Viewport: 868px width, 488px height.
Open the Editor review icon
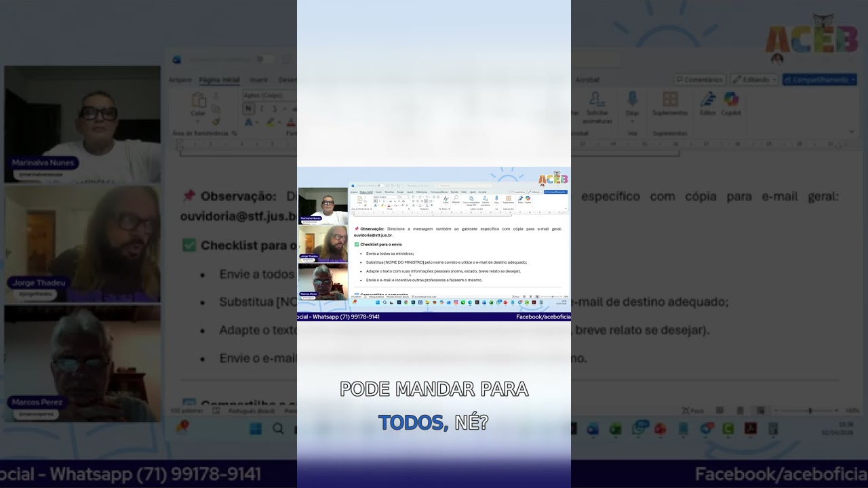(x=520, y=199)
